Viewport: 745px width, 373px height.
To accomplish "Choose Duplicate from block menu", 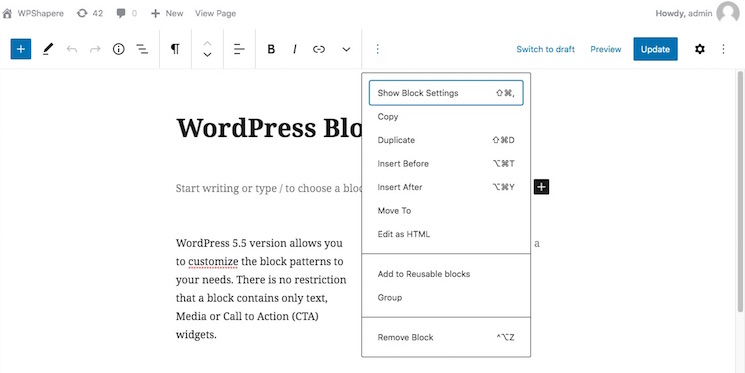I will pyautogui.click(x=446, y=140).
